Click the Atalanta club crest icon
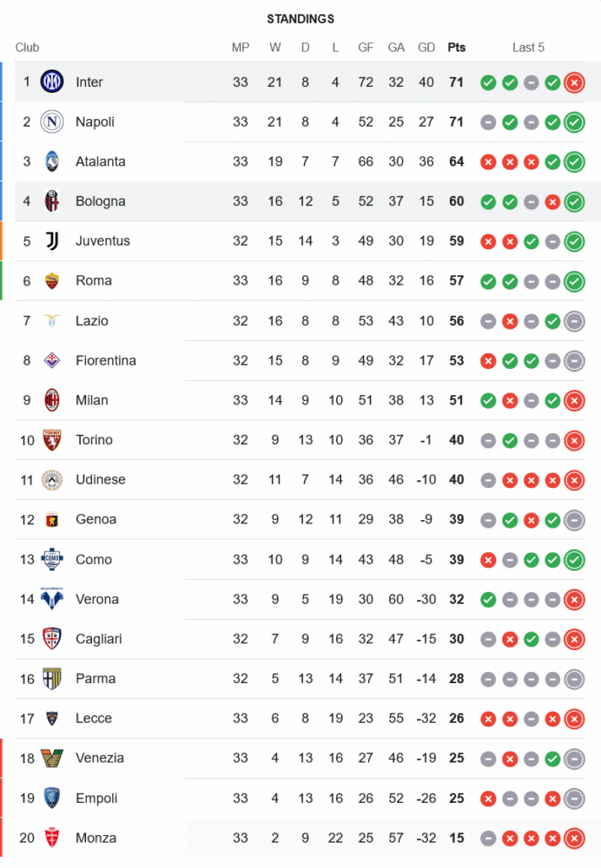 52,161
